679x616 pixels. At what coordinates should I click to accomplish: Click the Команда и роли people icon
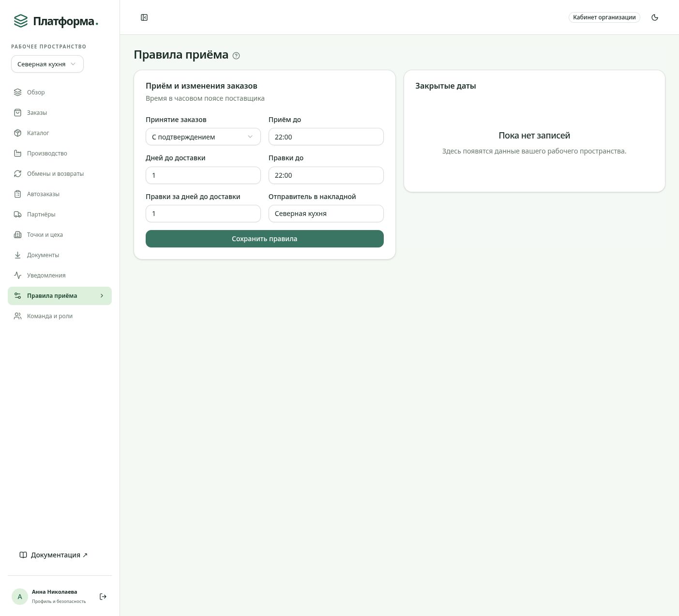[x=18, y=316]
